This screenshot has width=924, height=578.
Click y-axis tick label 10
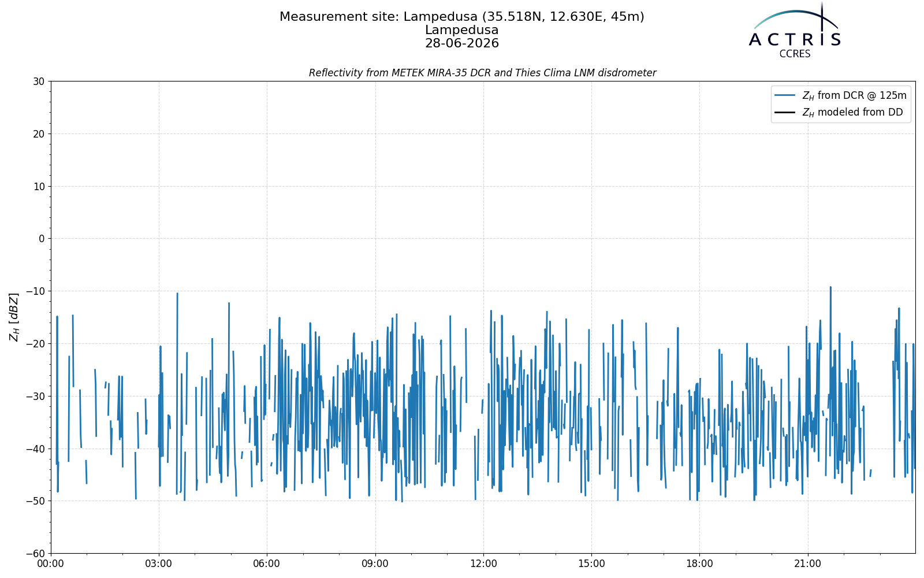pos(39,187)
